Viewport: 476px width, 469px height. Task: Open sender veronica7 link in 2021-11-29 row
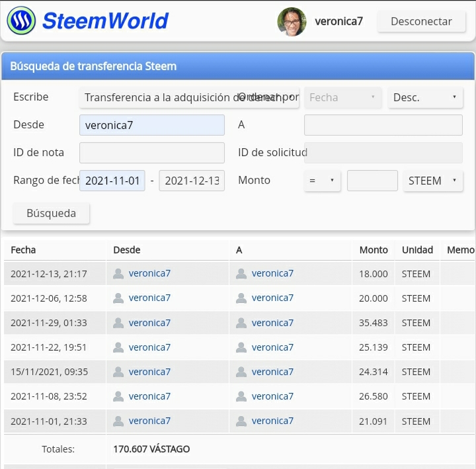point(149,323)
